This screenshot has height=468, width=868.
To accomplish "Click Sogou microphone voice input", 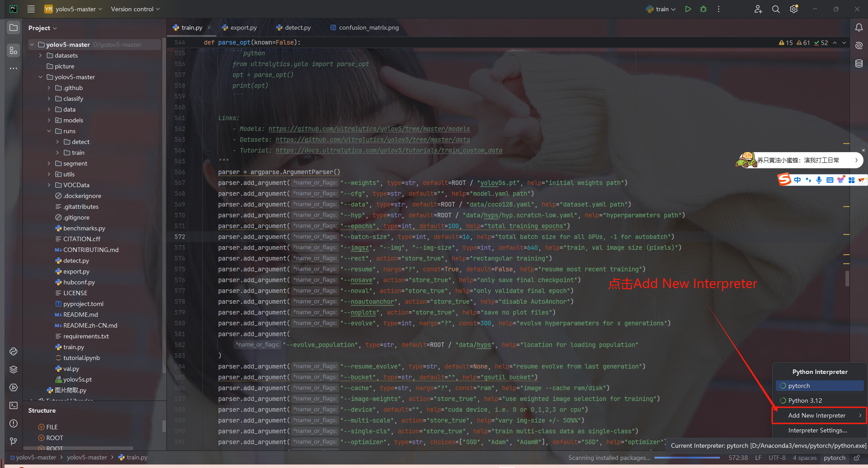I will coord(819,180).
